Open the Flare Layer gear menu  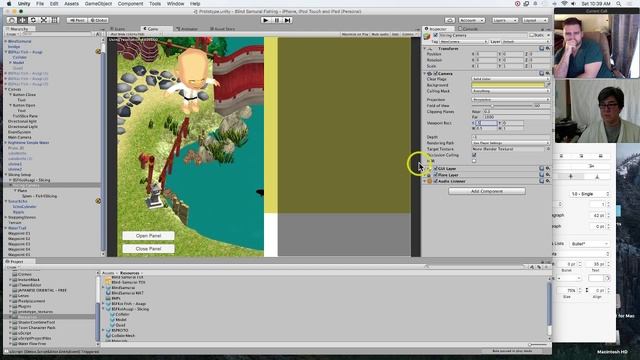click(548, 175)
